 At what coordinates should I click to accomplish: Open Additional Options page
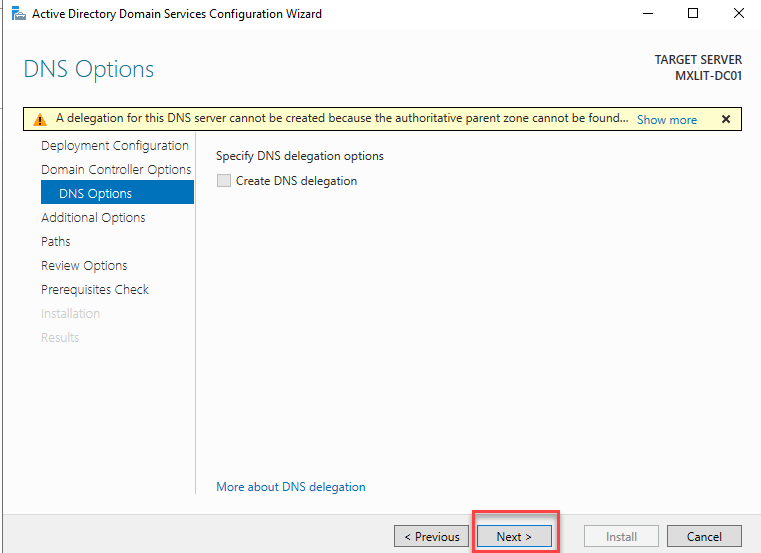coord(93,218)
